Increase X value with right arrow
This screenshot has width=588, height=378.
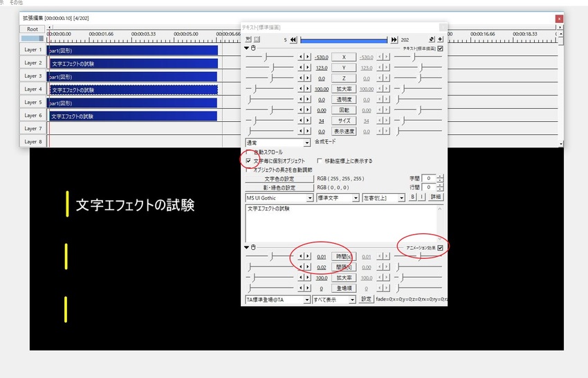point(308,57)
